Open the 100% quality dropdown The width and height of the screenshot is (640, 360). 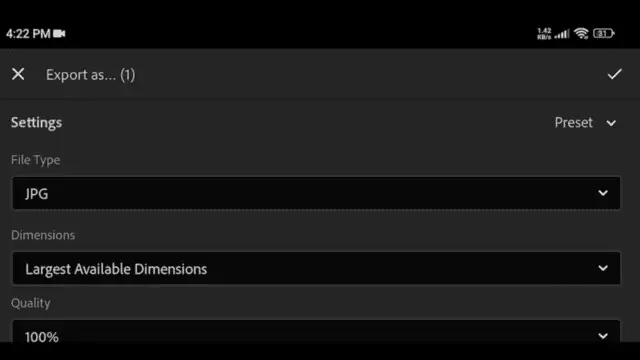click(x=316, y=331)
